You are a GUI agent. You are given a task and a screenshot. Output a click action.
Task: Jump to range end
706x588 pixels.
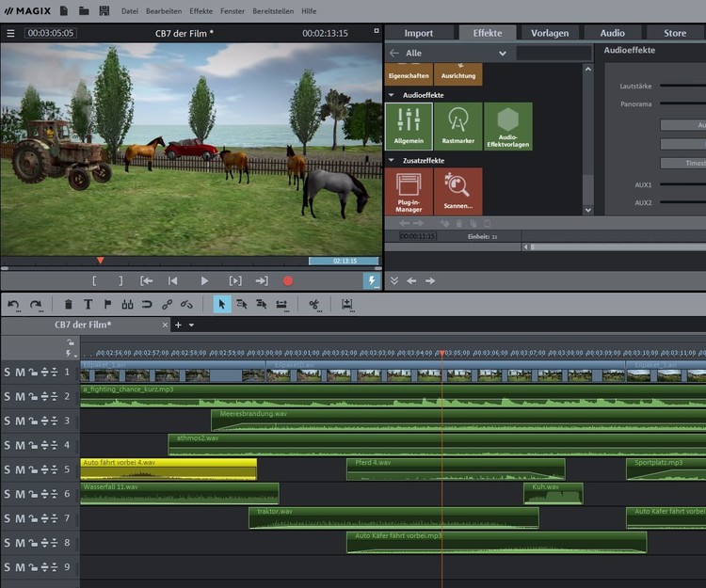[x=262, y=281]
